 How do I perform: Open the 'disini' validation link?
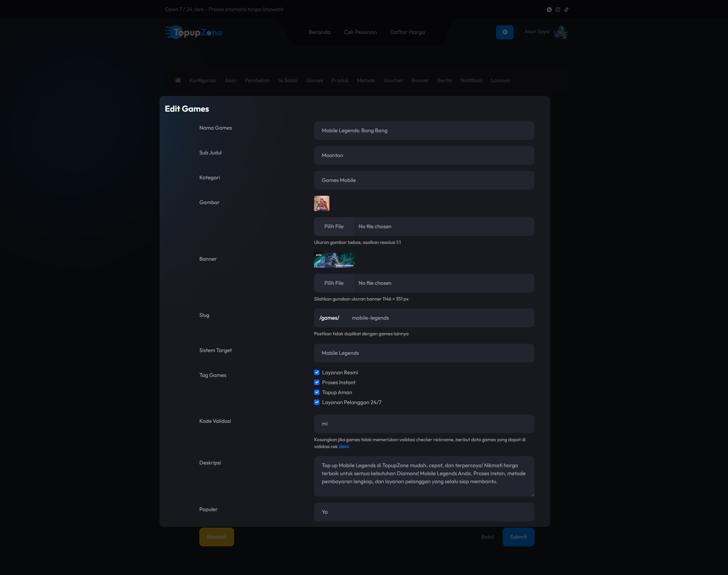tap(344, 447)
